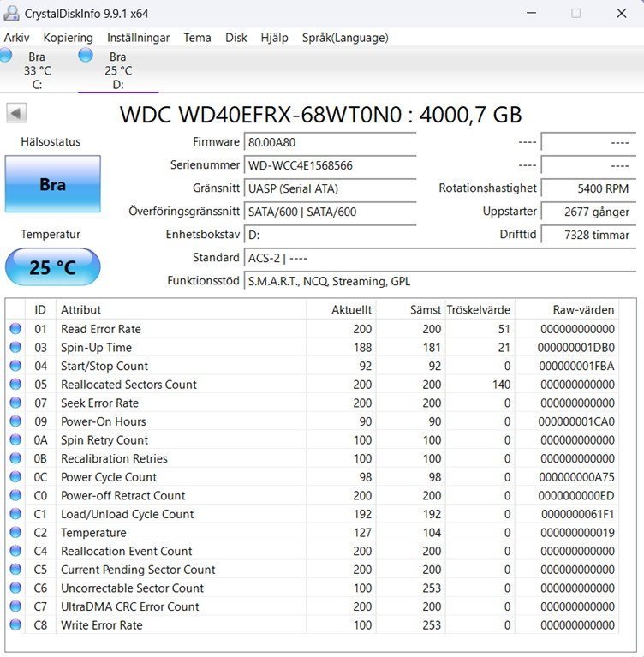Click the CrystalDiskInfo app icon in title bar

click(11, 14)
